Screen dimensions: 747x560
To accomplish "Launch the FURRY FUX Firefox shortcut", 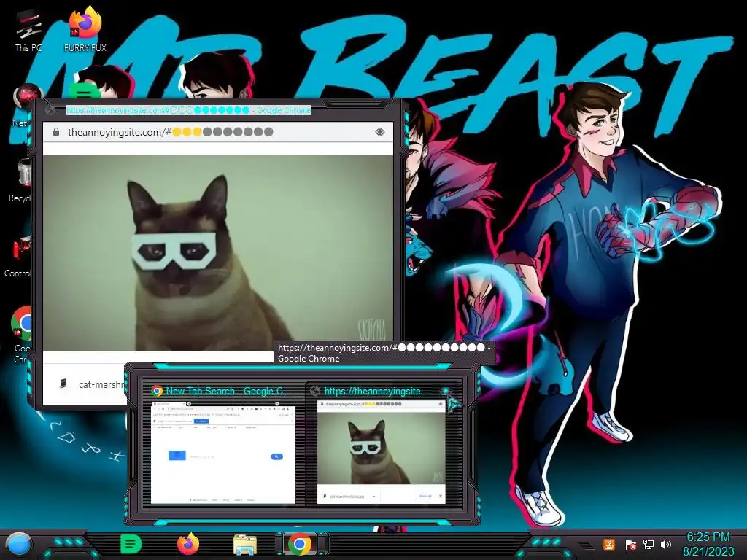I will pos(85,29).
